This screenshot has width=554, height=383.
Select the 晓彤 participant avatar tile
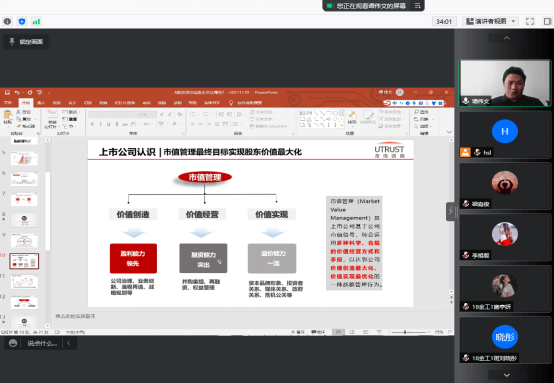pos(505,340)
